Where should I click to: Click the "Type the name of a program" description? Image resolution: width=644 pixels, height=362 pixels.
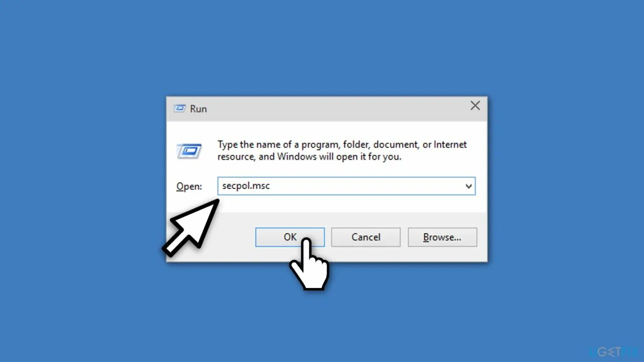click(342, 150)
